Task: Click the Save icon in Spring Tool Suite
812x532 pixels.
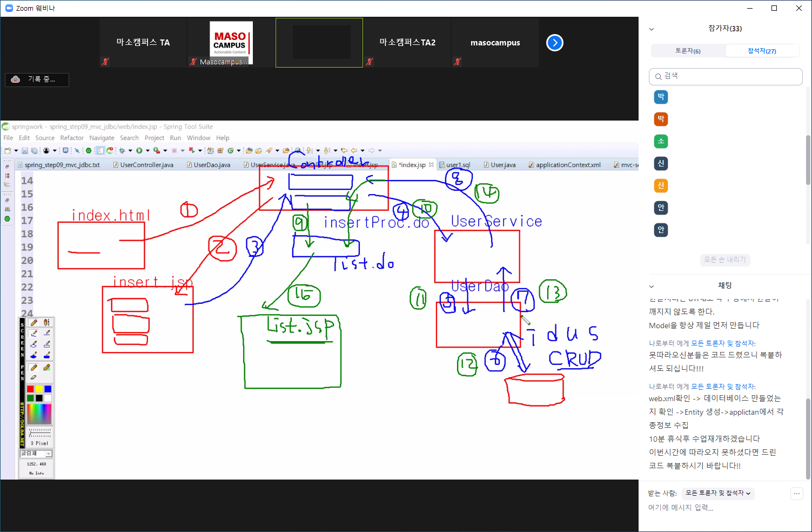Action: [x=24, y=150]
